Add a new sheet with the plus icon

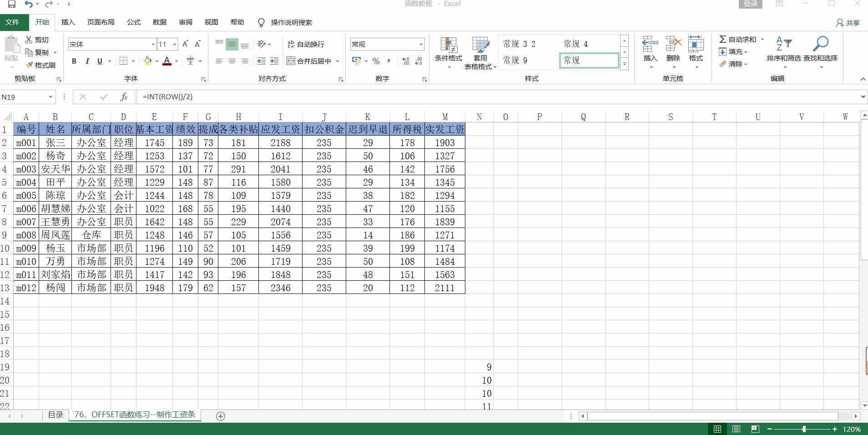221,416
